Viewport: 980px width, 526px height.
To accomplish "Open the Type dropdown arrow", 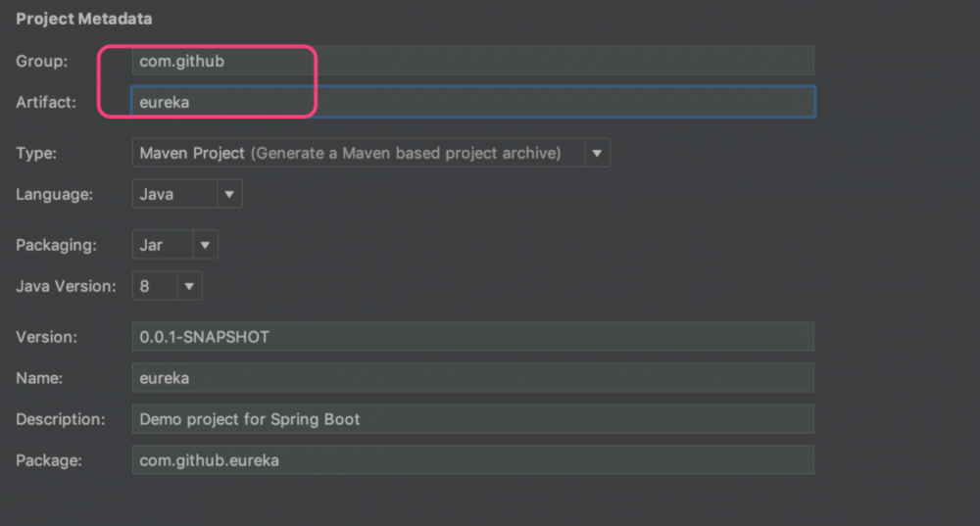I will click(597, 153).
